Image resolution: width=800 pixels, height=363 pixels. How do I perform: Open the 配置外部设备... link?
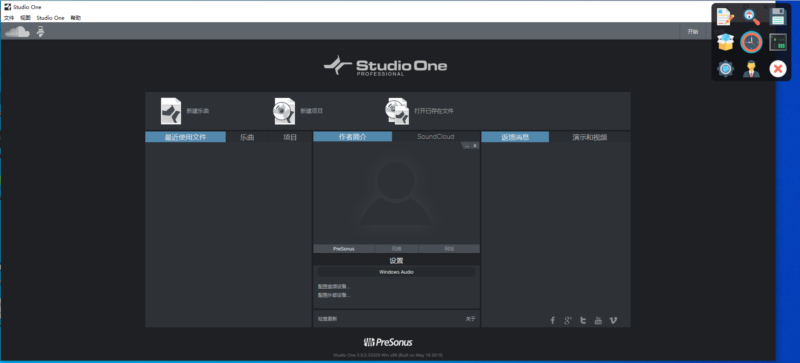[334, 295]
